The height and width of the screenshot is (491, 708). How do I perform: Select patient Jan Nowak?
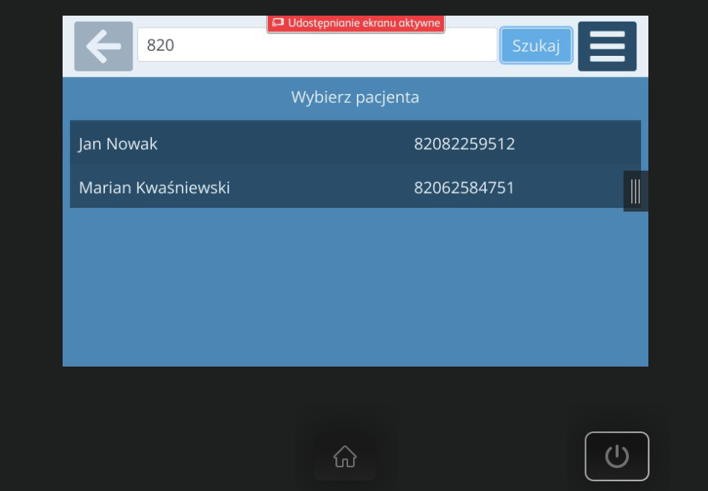point(355,143)
